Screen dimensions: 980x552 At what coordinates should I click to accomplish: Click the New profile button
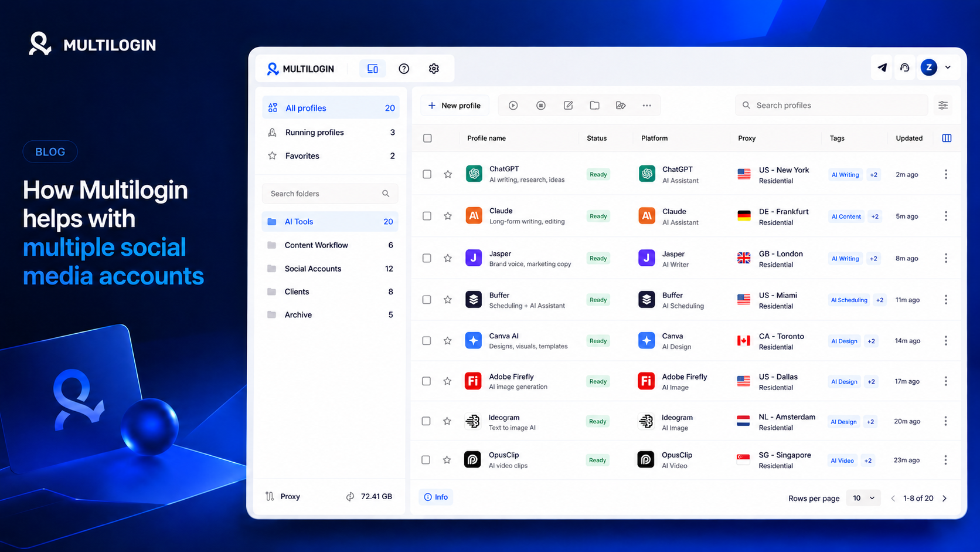455,106
